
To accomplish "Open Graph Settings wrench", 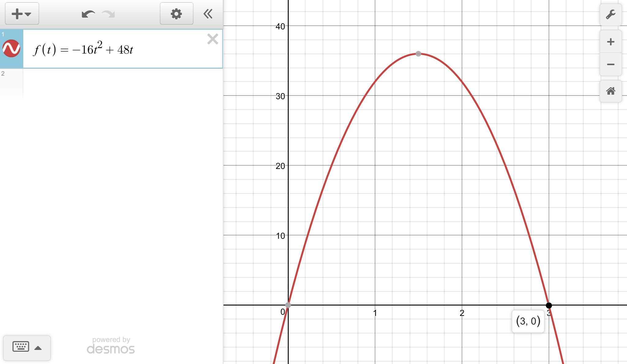I will pyautogui.click(x=610, y=15).
